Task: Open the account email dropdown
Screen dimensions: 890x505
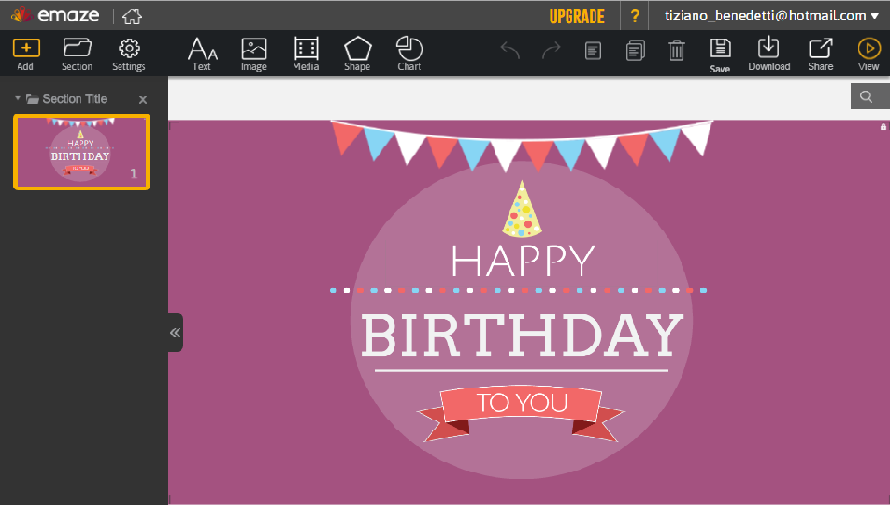Action: point(772,15)
